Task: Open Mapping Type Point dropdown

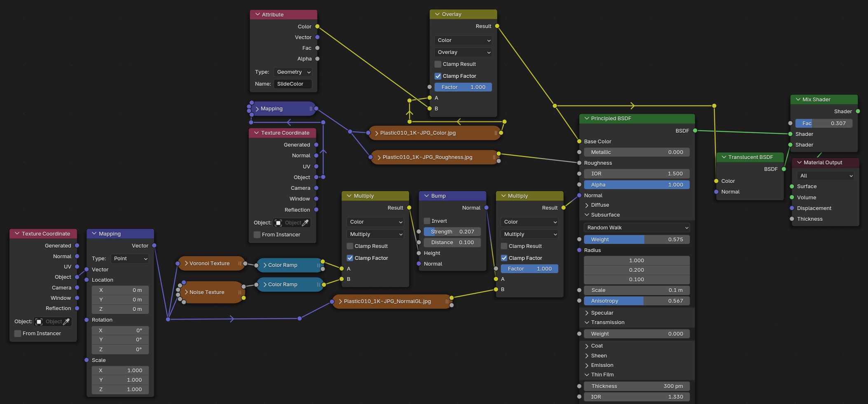Action: coord(130,259)
